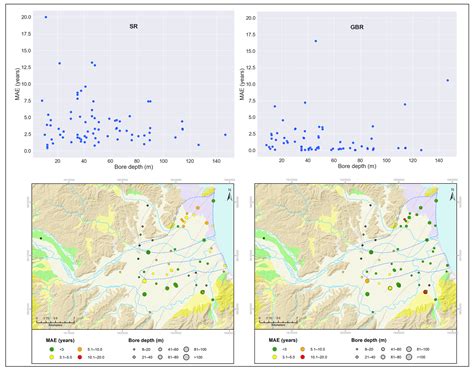The width and height of the screenshot is (474, 372).
Task: Click the 81–100 bore depth symbol, right legend
Action: tap(409, 349)
